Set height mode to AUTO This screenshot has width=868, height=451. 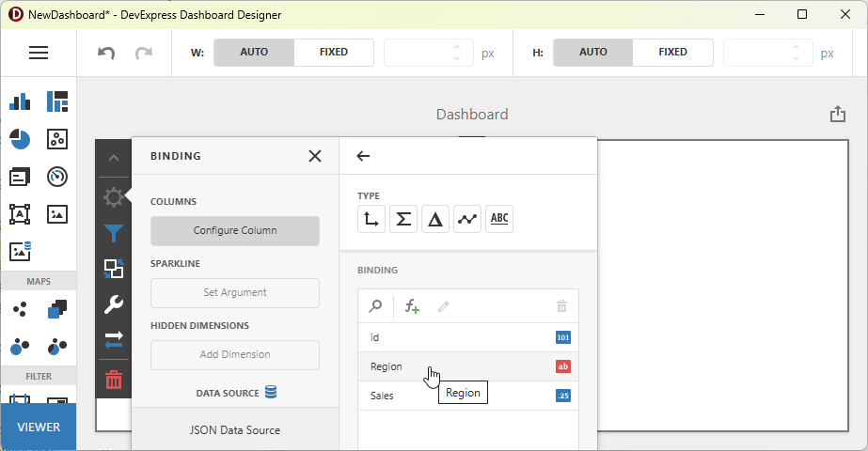pyautogui.click(x=593, y=52)
